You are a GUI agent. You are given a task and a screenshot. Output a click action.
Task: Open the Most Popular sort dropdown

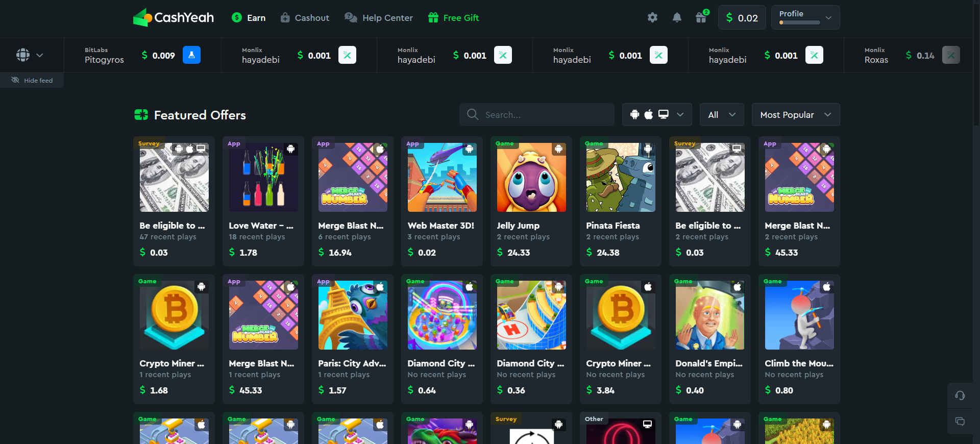[x=796, y=115]
